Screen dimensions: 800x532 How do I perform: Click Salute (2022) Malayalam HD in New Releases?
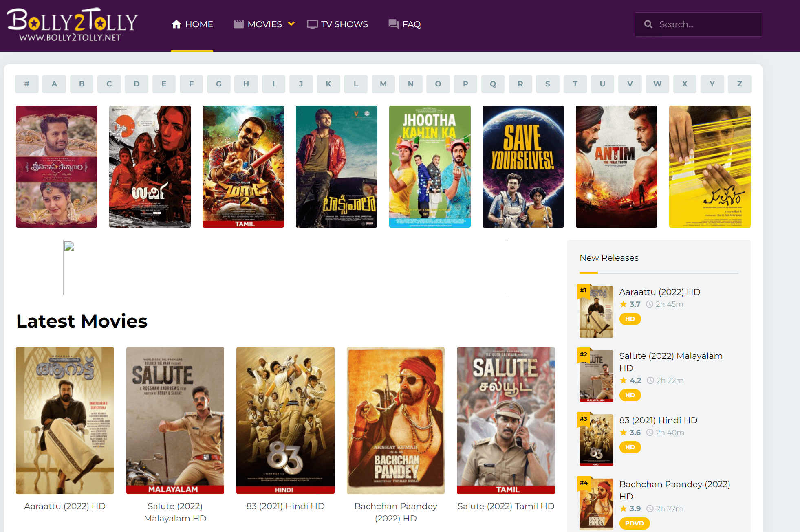[671, 362]
